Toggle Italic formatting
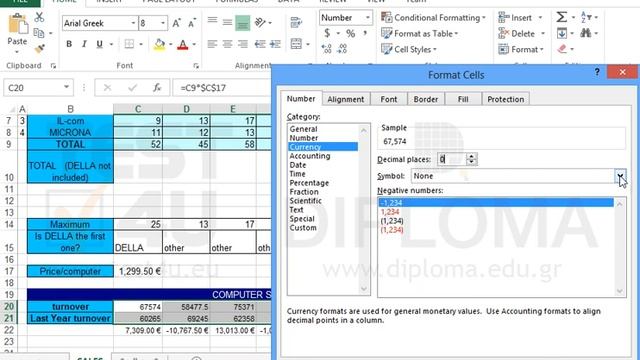This screenshot has height=360, width=640. [x=84, y=44]
